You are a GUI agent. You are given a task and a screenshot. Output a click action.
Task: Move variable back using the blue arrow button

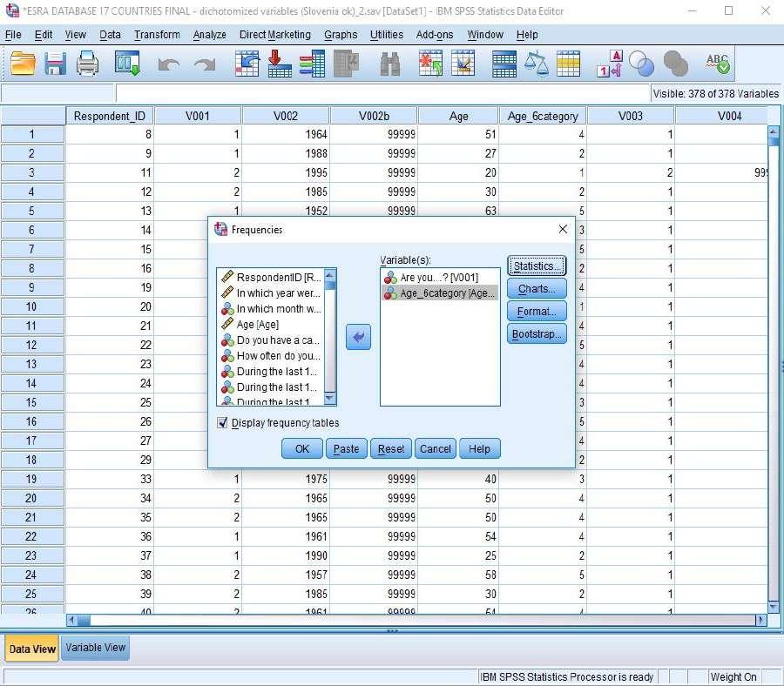(x=358, y=337)
